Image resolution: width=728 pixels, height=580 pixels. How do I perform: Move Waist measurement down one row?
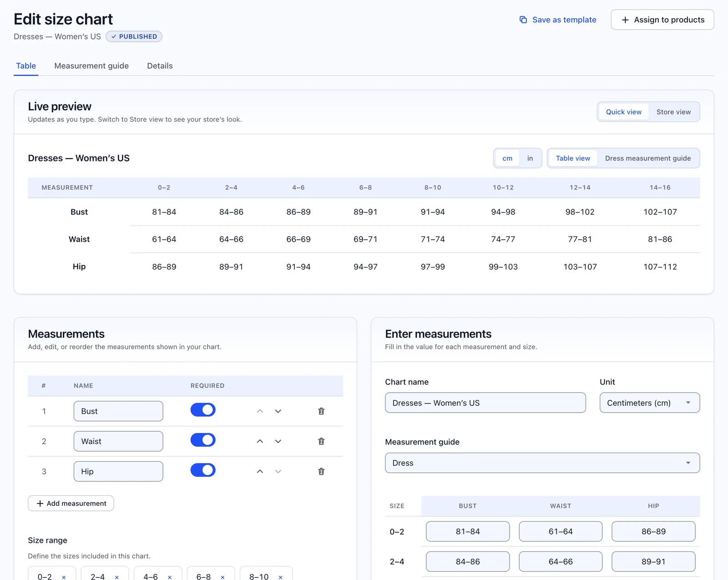278,441
